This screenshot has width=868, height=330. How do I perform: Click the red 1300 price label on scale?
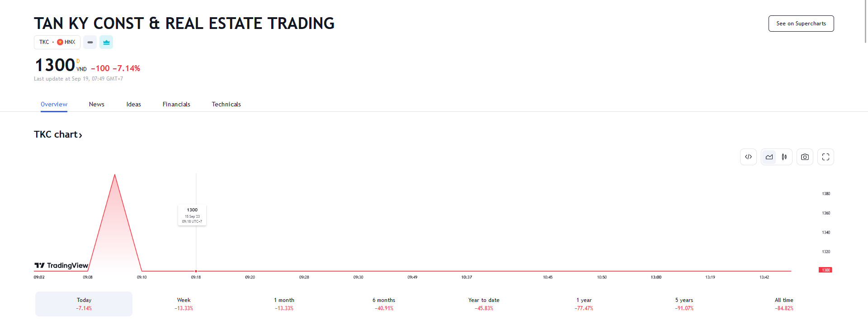pyautogui.click(x=826, y=270)
